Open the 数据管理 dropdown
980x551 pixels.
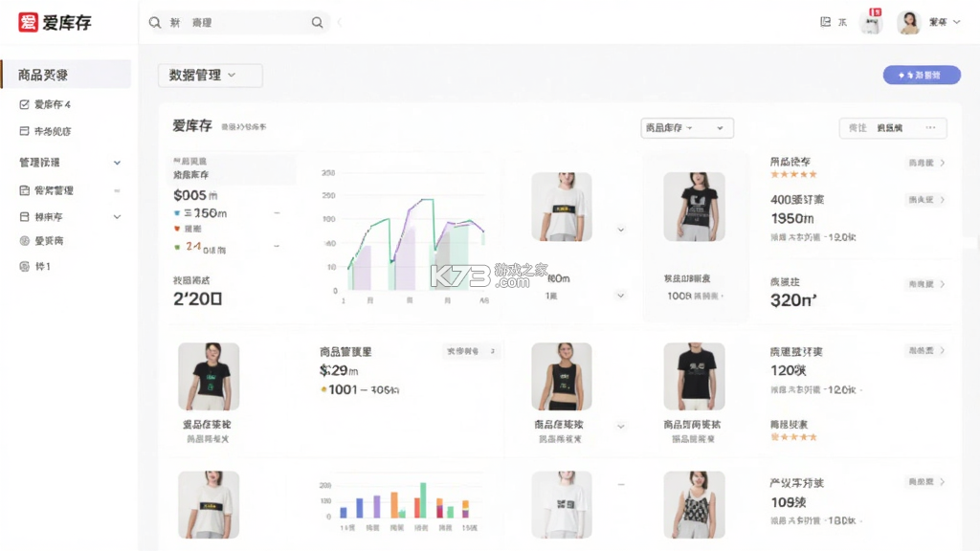click(x=210, y=75)
